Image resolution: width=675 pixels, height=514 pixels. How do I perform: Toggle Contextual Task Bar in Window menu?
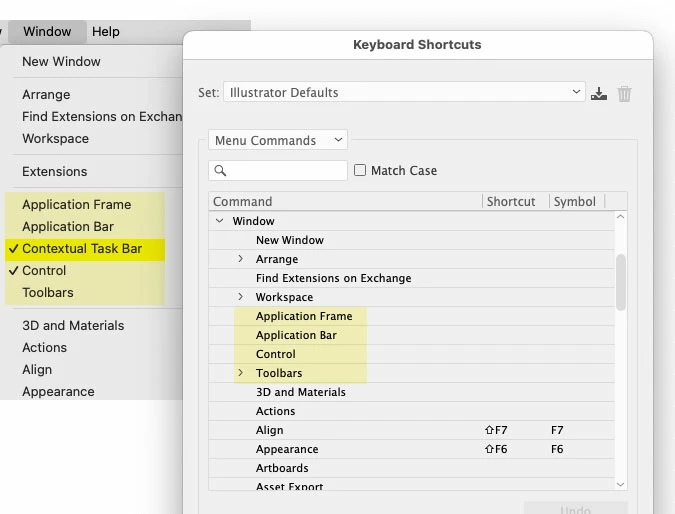85,249
